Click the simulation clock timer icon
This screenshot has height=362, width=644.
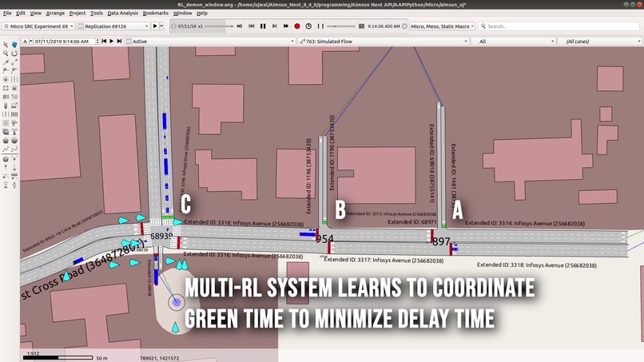point(308,26)
